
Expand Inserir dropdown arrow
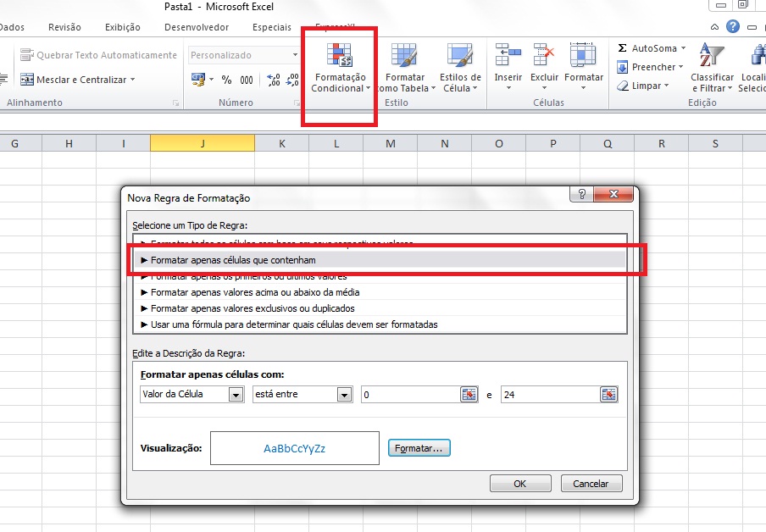(508, 88)
